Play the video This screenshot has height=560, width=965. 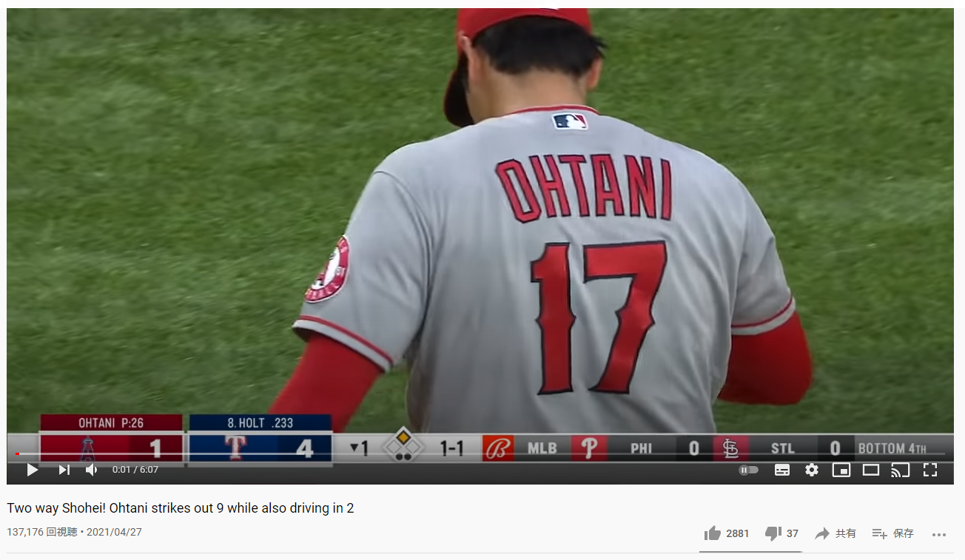32,470
